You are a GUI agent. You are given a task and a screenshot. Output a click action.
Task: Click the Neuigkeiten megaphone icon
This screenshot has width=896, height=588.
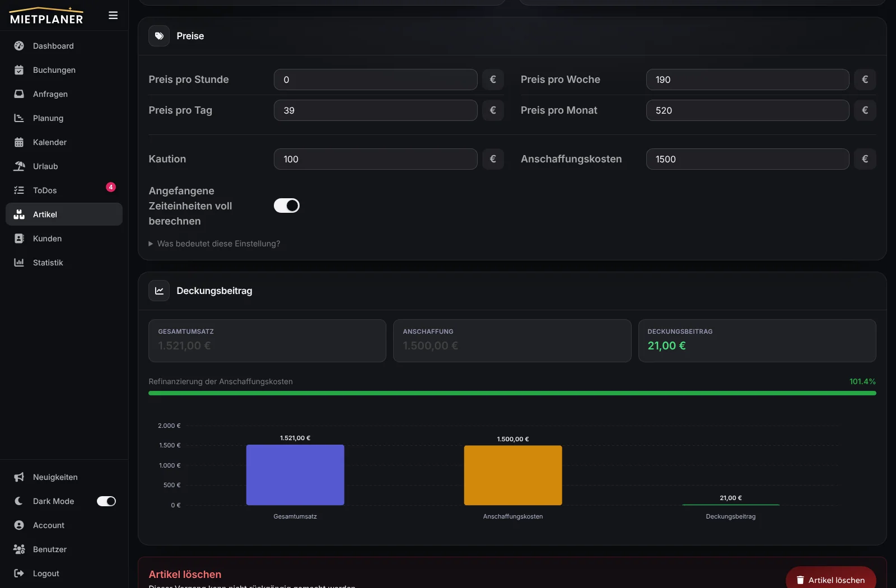tap(19, 477)
